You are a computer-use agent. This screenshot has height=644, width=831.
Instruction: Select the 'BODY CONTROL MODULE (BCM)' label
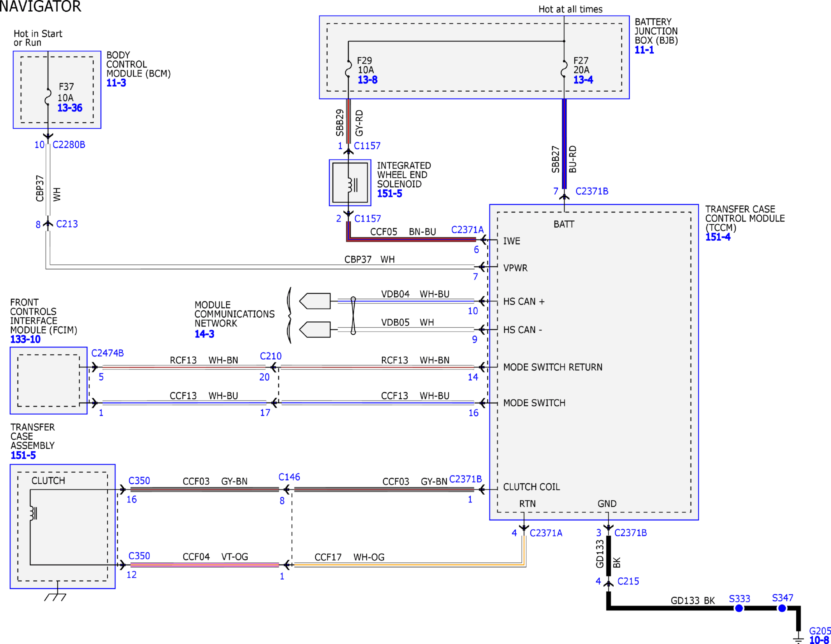(138, 64)
